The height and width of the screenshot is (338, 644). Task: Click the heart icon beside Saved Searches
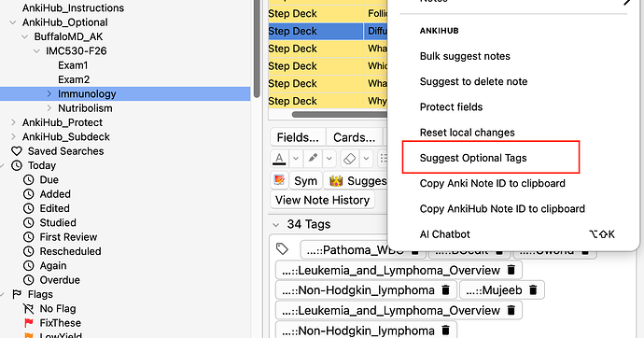[17, 151]
